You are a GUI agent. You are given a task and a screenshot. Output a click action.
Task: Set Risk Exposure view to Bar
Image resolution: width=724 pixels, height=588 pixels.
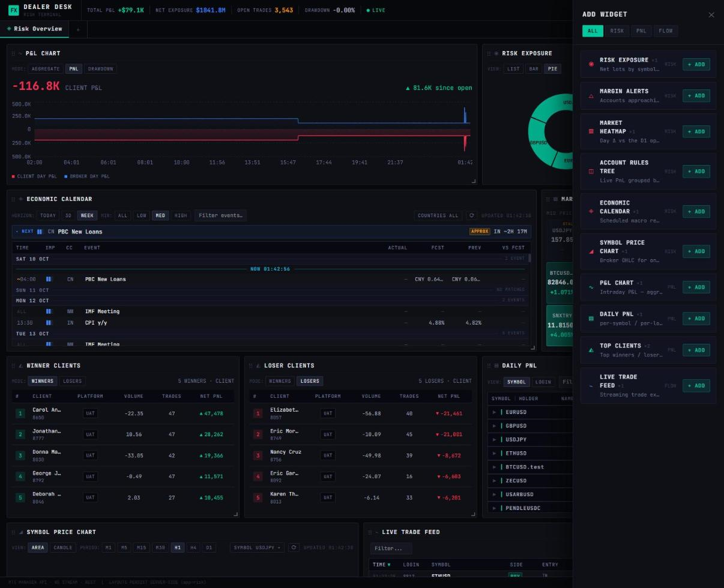(x=533, y=69)
